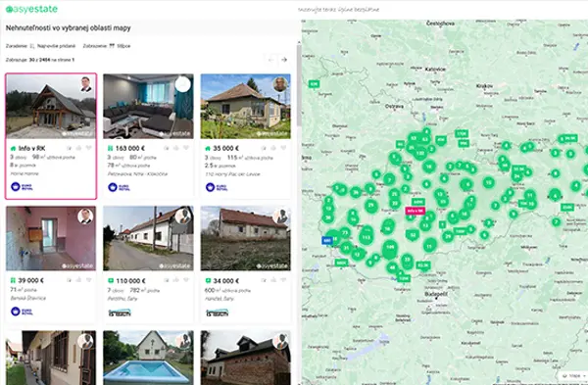The width and height of the screenshot is (588, 385).
Task: Click Euro Royal agency logo on first listing
Action: pyautogui.click(x=22, y=186)
